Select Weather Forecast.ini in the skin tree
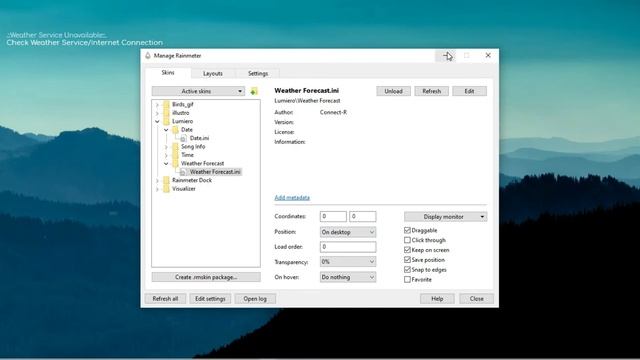The height and width of the screenshot is (360, 640). (215, 172)
